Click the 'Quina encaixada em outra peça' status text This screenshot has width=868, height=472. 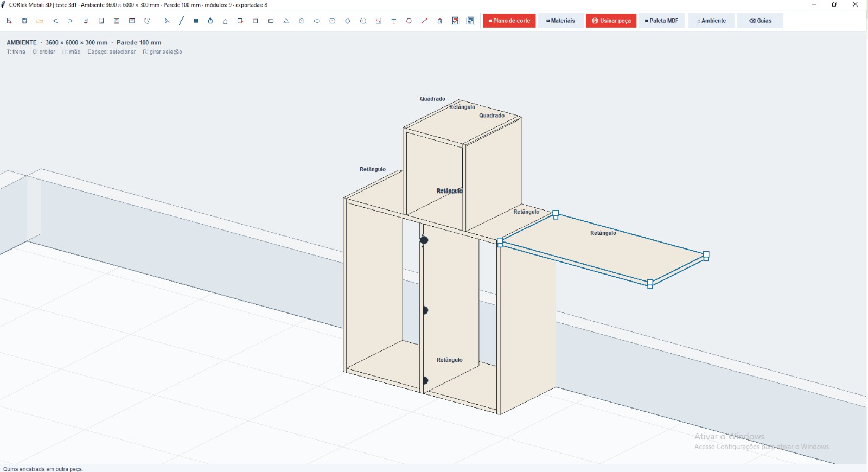43,469
